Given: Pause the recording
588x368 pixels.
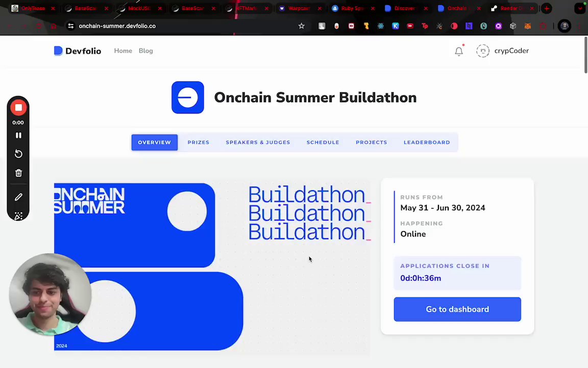Looking at the screenshot, I should [x=18, y=135].
